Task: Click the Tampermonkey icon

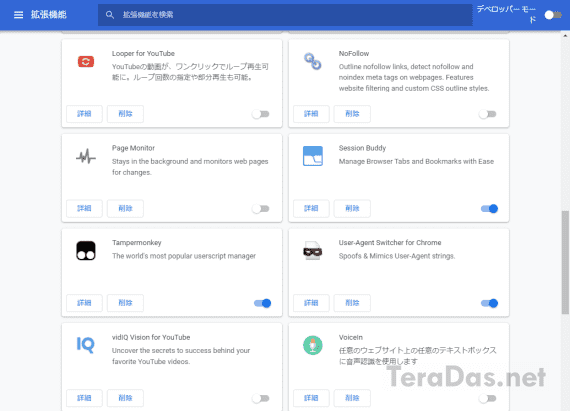Action: [86, 251]
